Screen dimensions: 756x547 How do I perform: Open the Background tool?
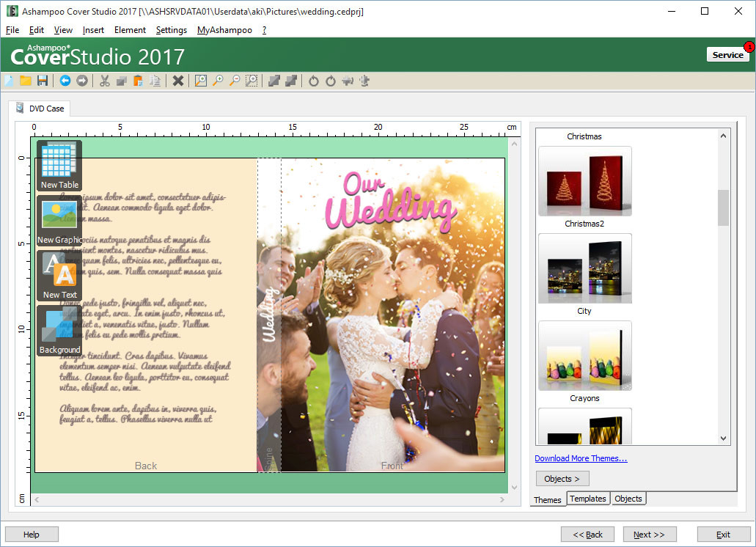[59, 330]
